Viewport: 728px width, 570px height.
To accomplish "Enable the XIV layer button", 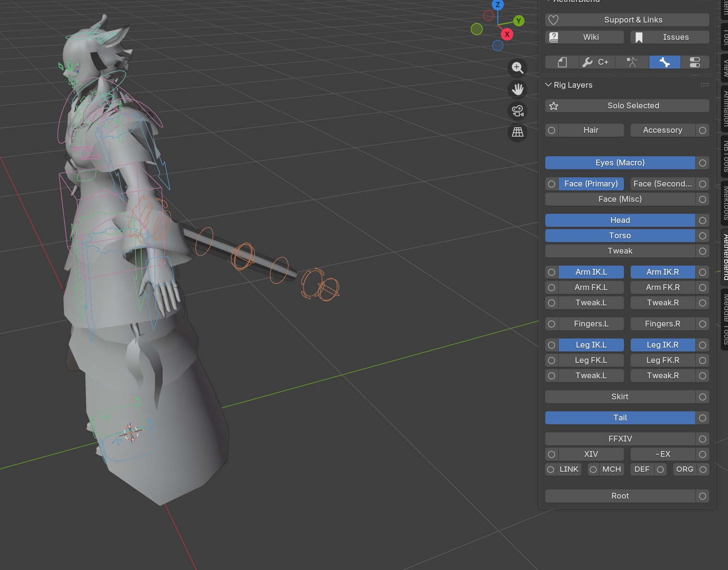I will pos(591,454).
